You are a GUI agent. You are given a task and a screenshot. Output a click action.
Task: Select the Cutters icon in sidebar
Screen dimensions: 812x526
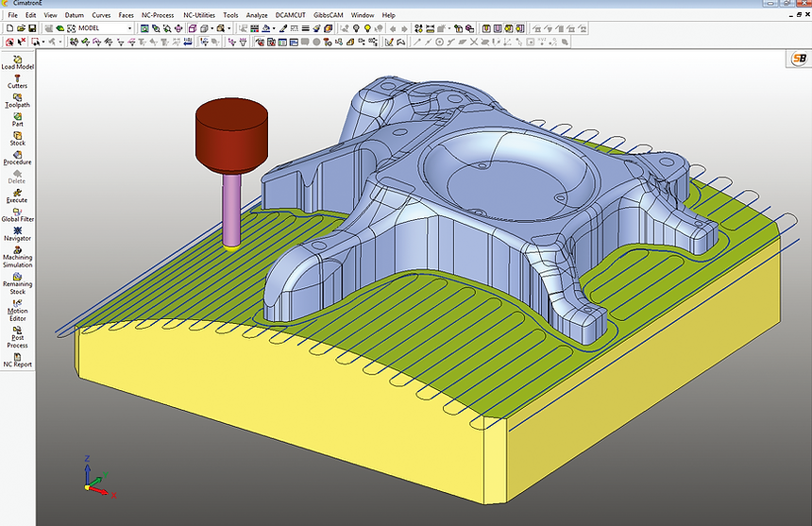[x=17, y=80]
